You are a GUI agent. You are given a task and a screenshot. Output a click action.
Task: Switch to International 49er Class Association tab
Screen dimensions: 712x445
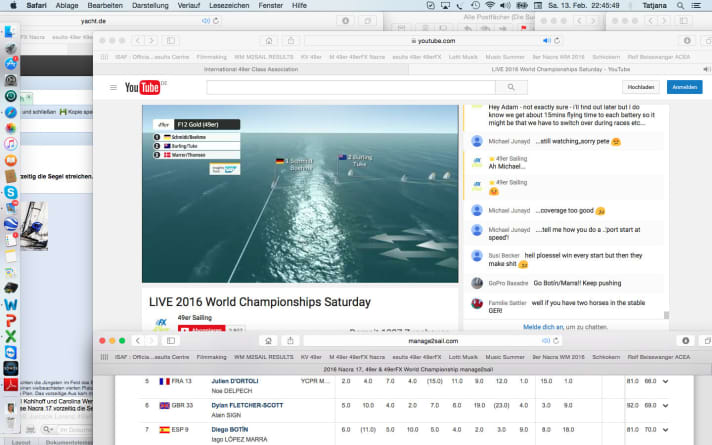(251, 69)
